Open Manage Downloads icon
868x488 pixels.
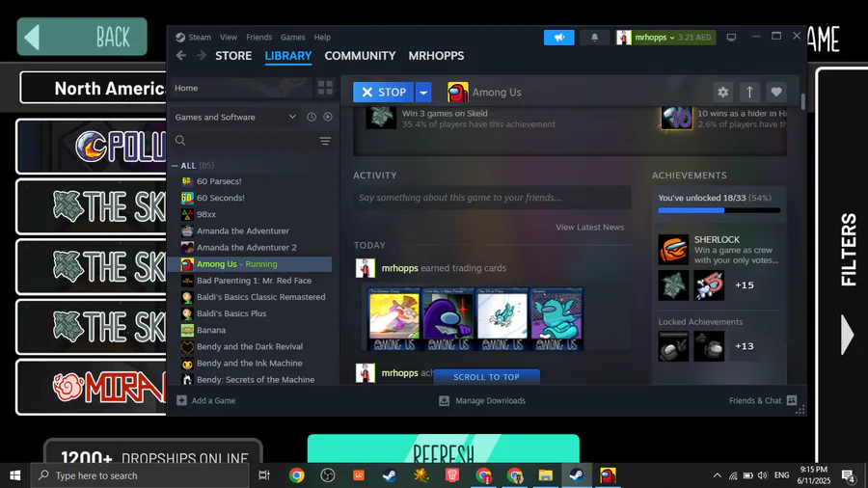[x=444, y=400]
